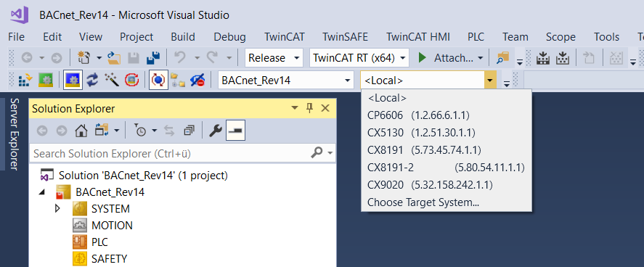Click the red circular Toggle Free Run icon

(x=132, y=80)
